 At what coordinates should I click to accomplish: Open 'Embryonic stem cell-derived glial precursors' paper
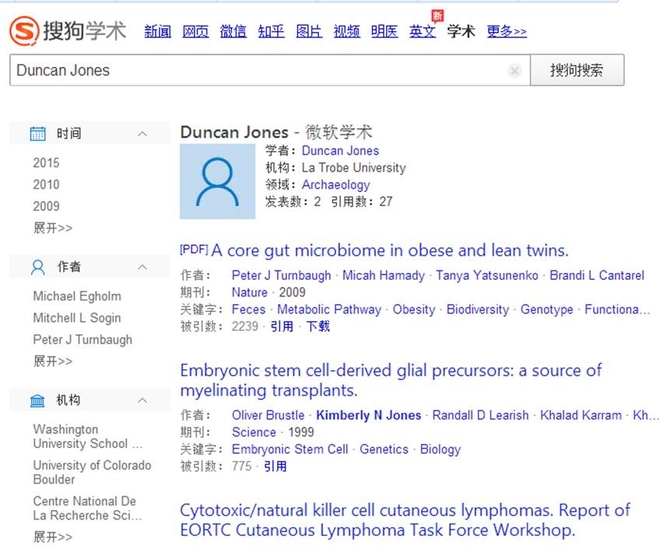tap(391, 380)
